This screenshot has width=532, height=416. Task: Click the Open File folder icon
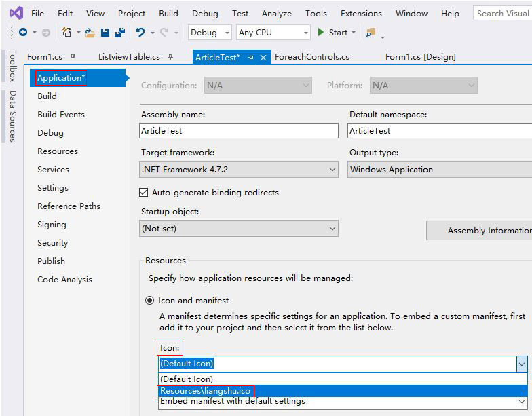click(x=90, y=33)
